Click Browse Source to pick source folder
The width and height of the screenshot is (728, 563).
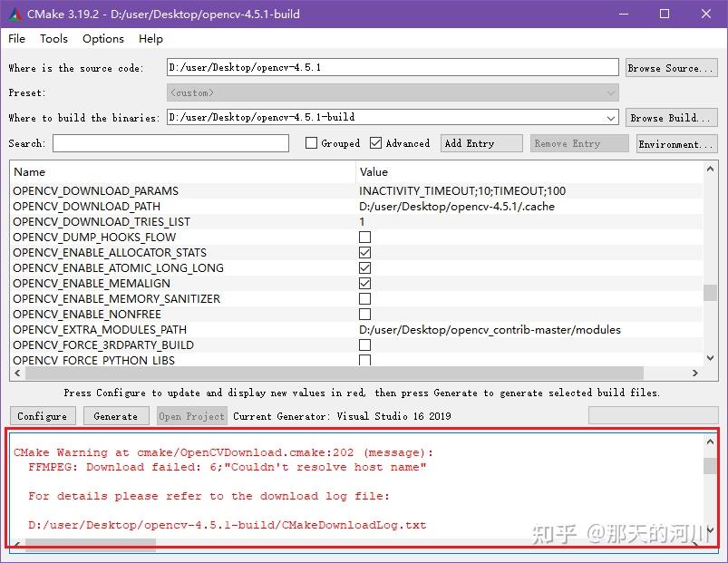pos(671,66)
